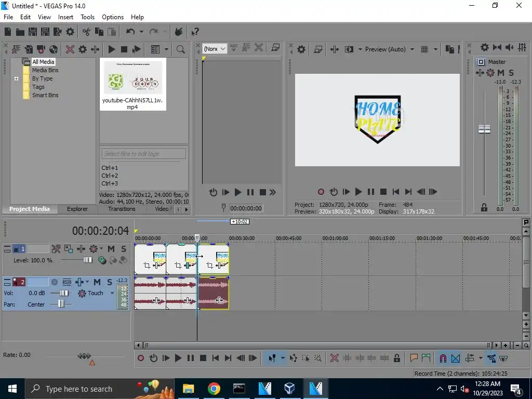Click the Render As icon in main toolbar
Viewport: 532px width, 399px height.
(x=57, y=32)
